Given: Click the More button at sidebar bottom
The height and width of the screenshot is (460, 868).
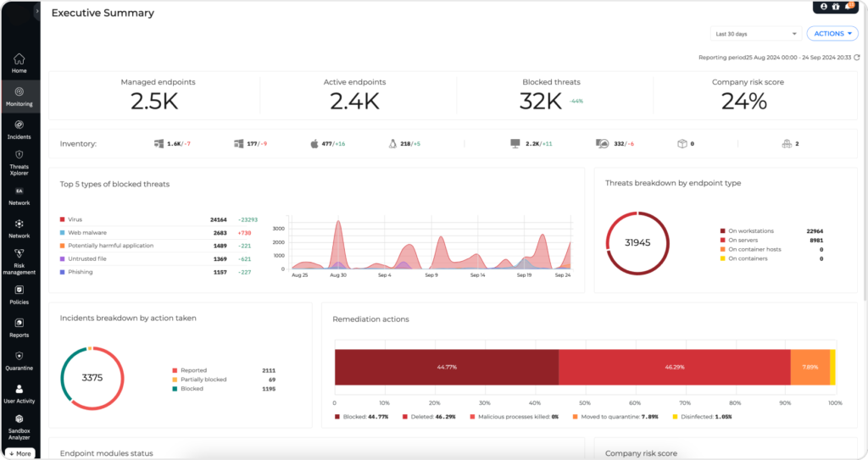Looking at the screenshot, I should click(x=20, y=453).
